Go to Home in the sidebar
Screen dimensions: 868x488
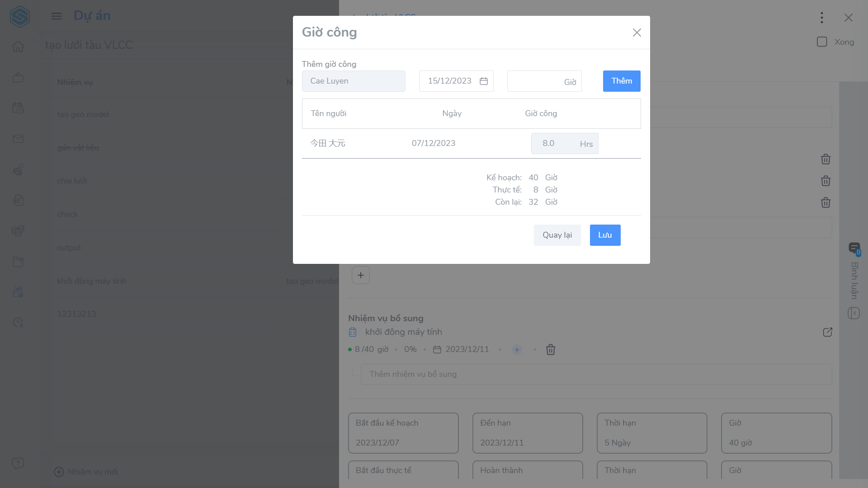18,47
